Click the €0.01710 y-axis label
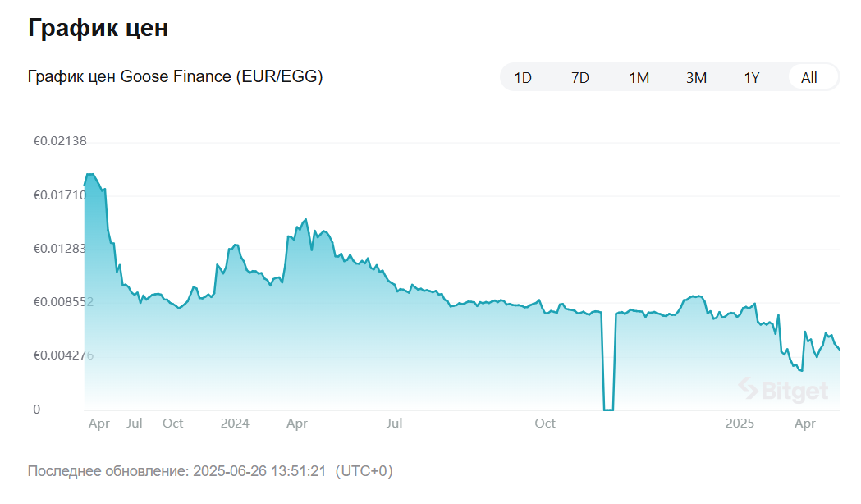Screen dimensions: 861x504 (x=60, y=195)
